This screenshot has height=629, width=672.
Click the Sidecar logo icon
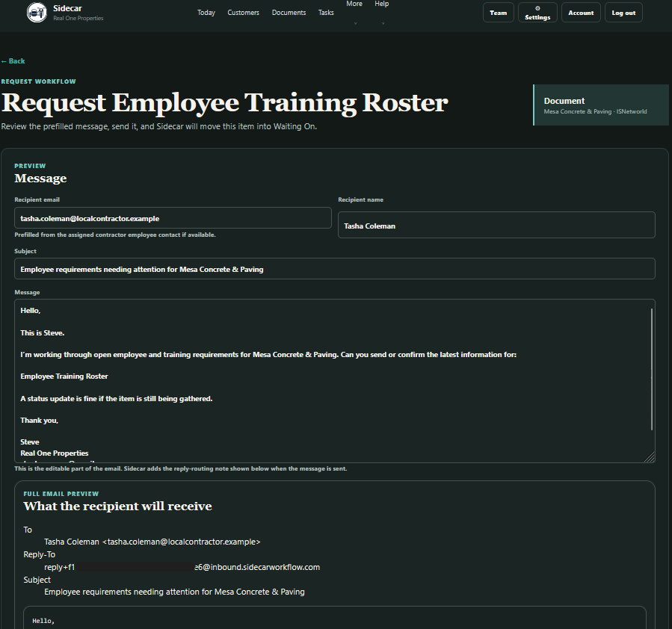tap(37, 13)
